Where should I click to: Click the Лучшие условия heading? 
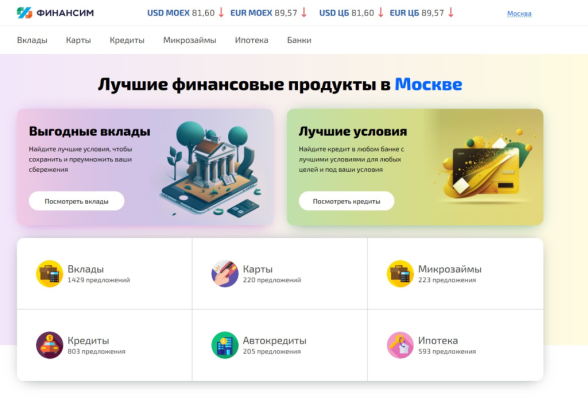point(353,132)
